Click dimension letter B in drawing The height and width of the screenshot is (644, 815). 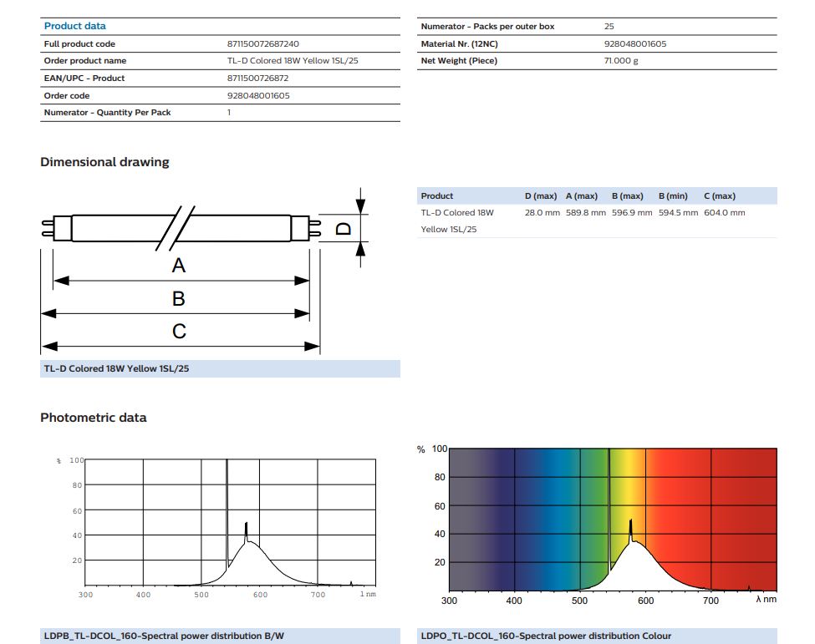coord(178,299)
